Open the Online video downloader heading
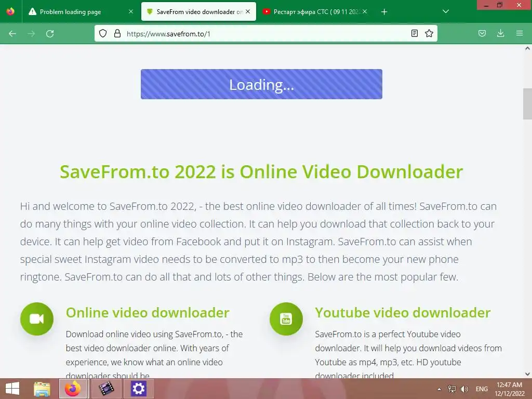This screenshot has height=399, width=532. pyautogui.click(x=148, y=313)
